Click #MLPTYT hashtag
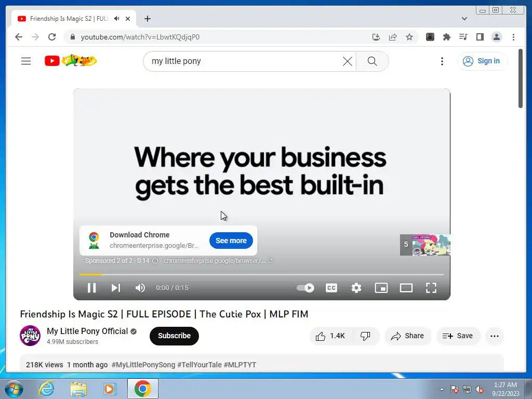The image size is (532, 399). pyautogui.click(x=240, y=365)
